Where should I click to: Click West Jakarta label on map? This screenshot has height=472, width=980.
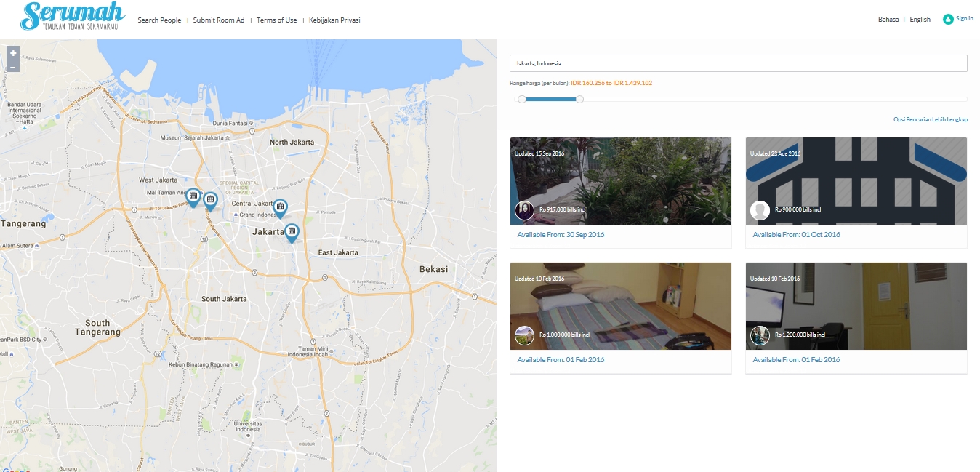(158, 180)
